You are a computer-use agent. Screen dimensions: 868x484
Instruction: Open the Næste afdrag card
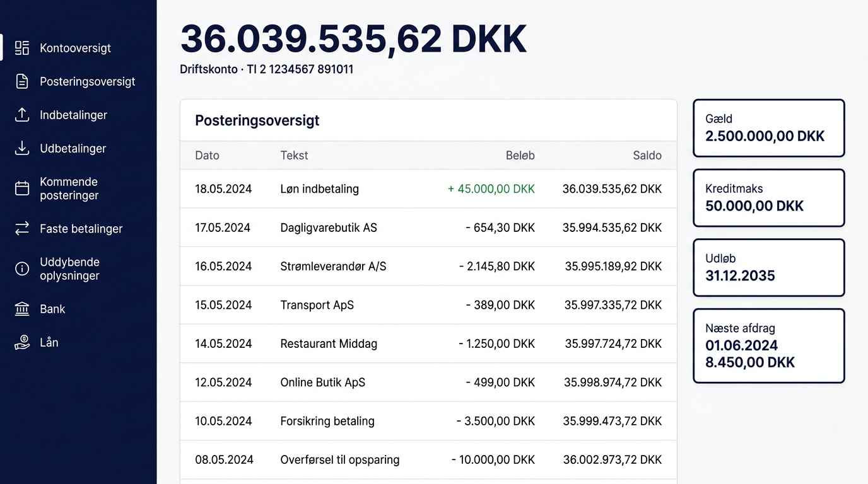click(x=768, y=346)
